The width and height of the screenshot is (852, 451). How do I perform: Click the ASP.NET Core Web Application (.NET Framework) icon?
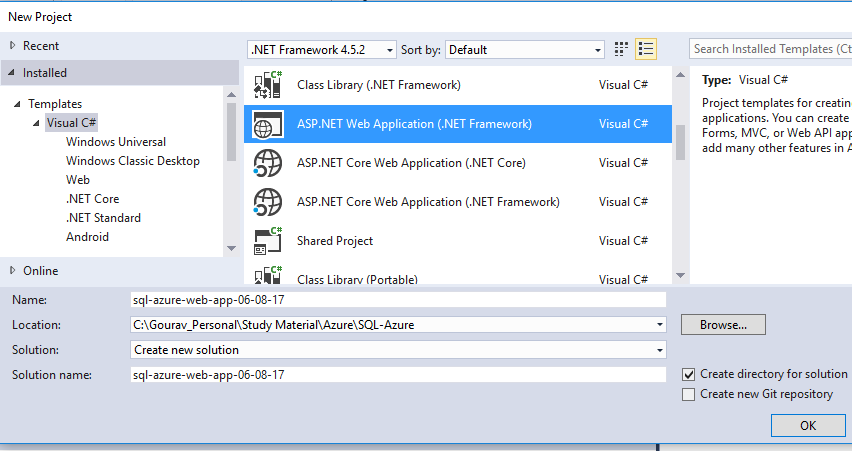pos(269,202)
